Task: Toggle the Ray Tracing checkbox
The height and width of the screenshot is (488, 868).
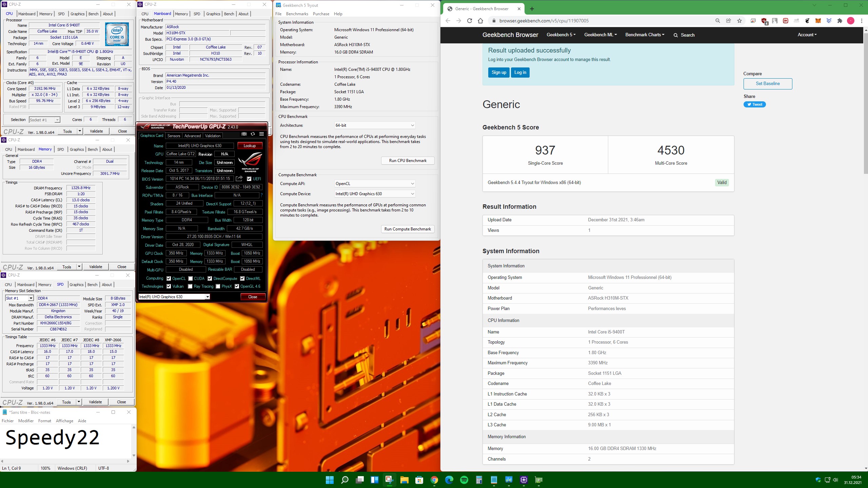Action: click(x=190, y=286)
